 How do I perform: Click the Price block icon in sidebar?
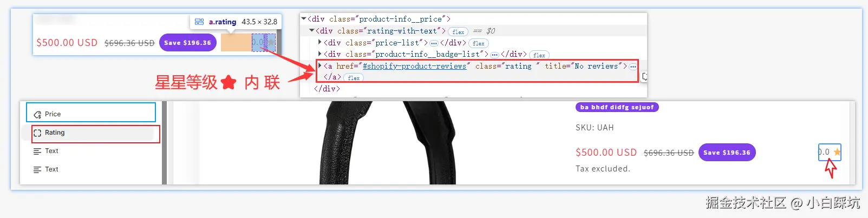coord(37,115)
